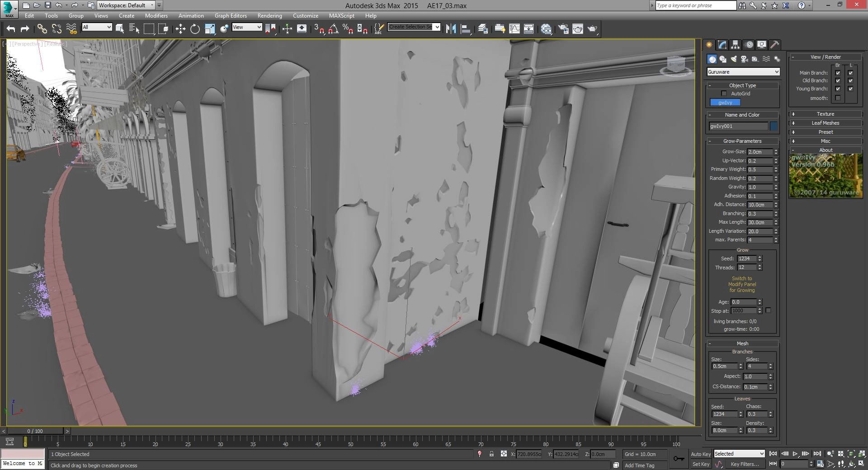This screenshot has width=868, height=470.
Task: Select the Undo arrow in main toolbar
Action: pyautogui.click(x=11, y=29)
